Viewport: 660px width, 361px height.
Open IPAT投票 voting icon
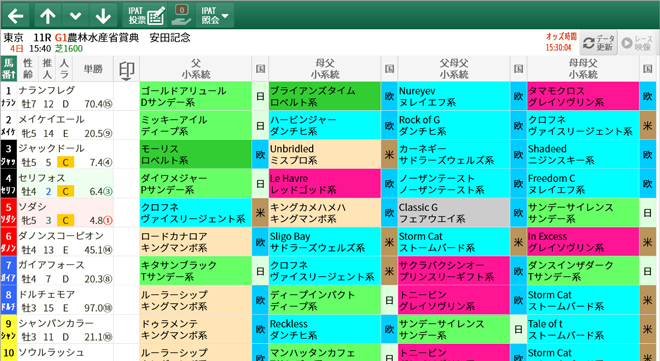[x=146, y=16]
